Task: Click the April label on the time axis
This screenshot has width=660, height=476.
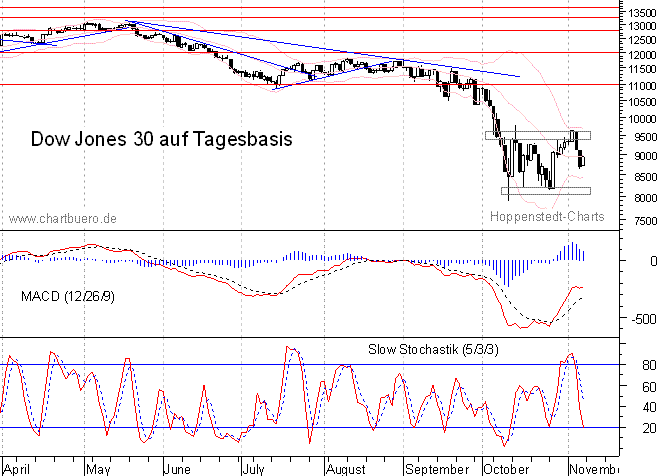Action: pos(17,469)
